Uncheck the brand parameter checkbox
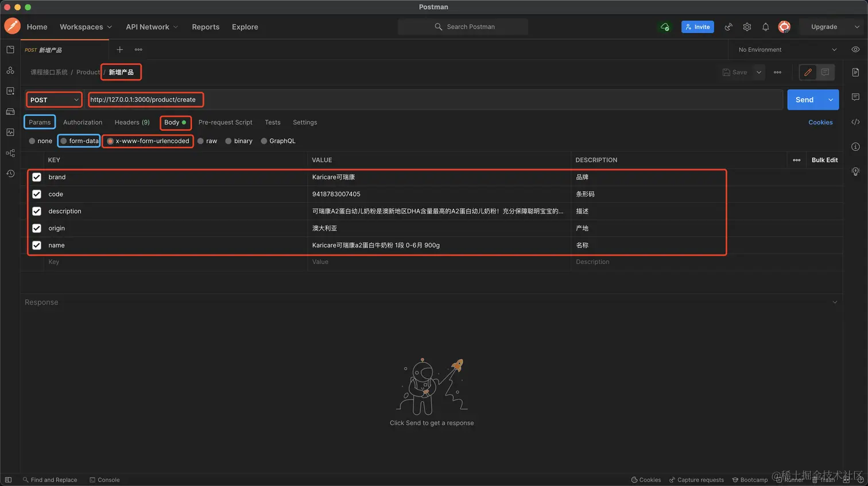 click(x=37, y=177)
